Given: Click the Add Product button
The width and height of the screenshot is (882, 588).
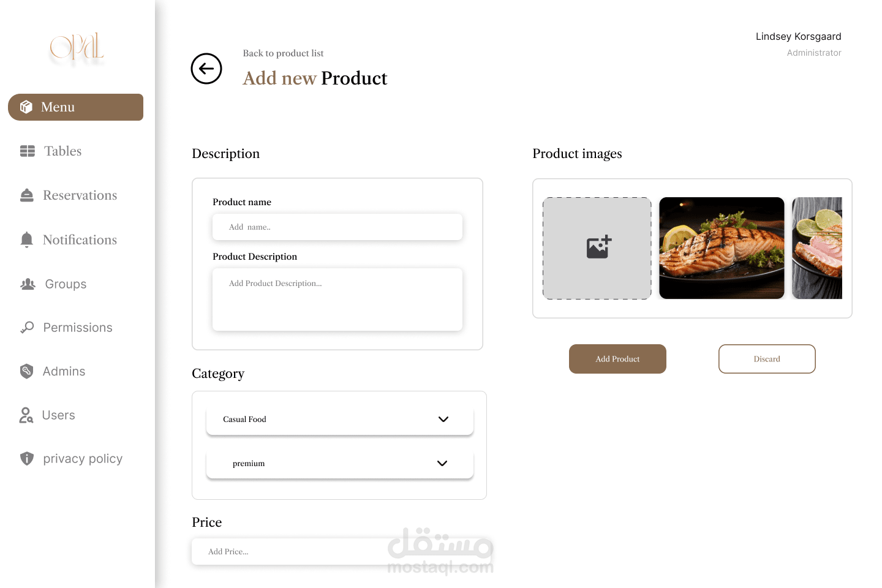Looking at the screenshot, I should (617, 359).
